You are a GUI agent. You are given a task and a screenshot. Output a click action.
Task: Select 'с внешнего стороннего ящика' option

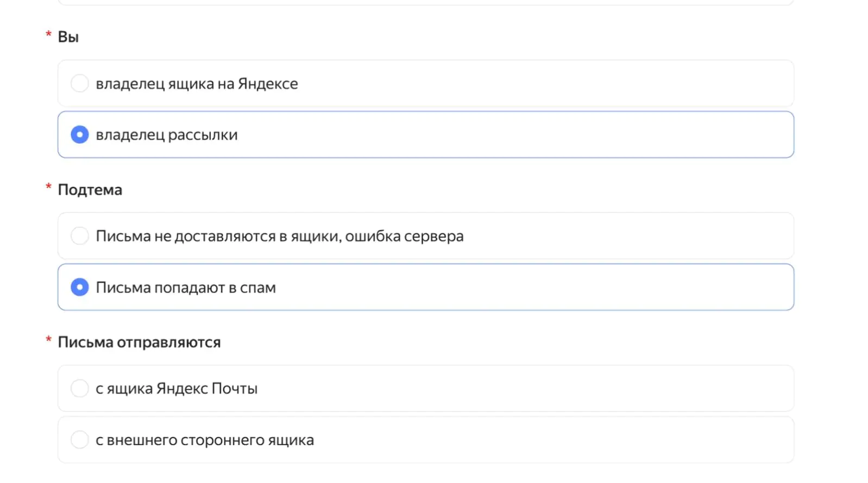[425, 440]
